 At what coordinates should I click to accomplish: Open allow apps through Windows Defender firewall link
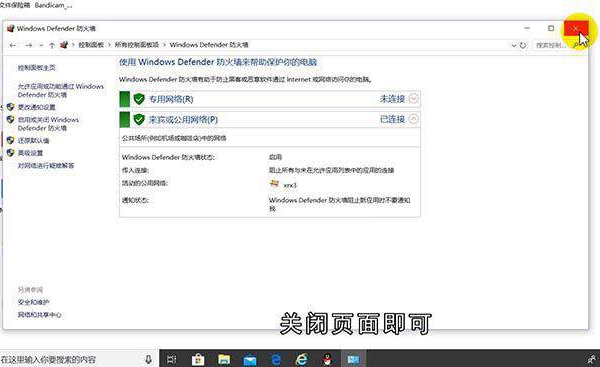tap(60, 90)
